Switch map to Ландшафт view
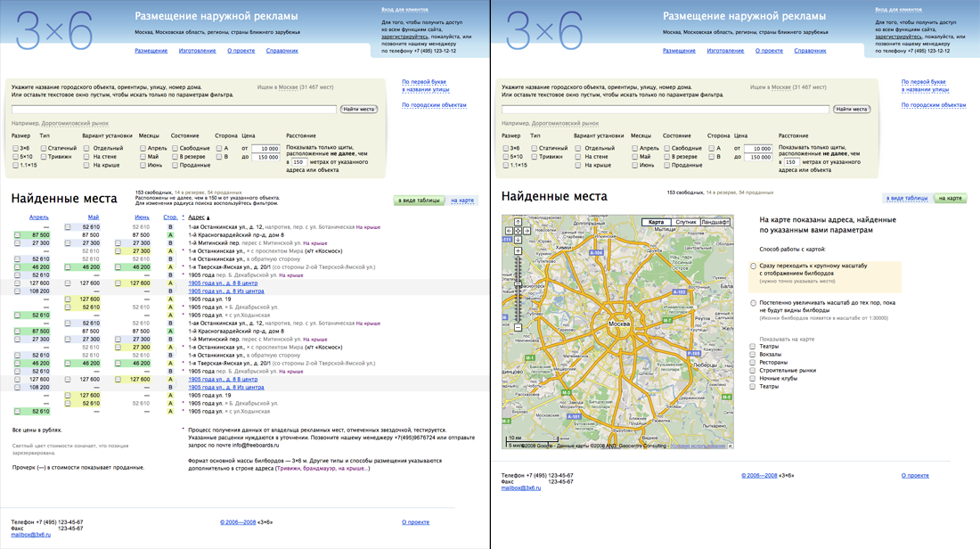This screenshot has width=980, height=549. [x=715, y=222]
